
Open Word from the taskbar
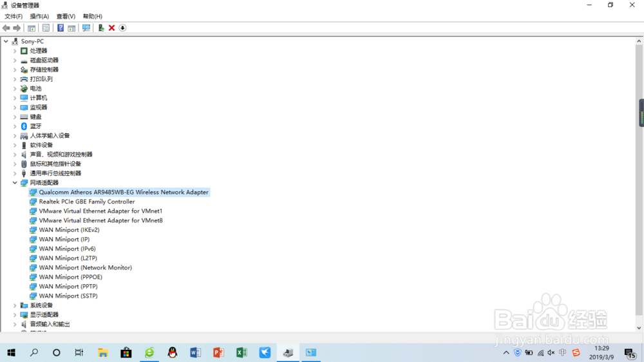[x=196, y=352]
